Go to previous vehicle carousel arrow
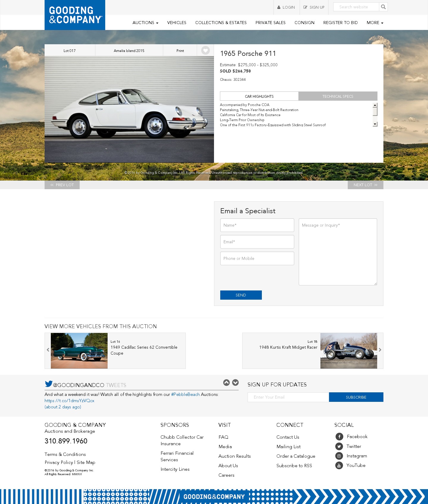The image size is (428, 504). (48, 350)
